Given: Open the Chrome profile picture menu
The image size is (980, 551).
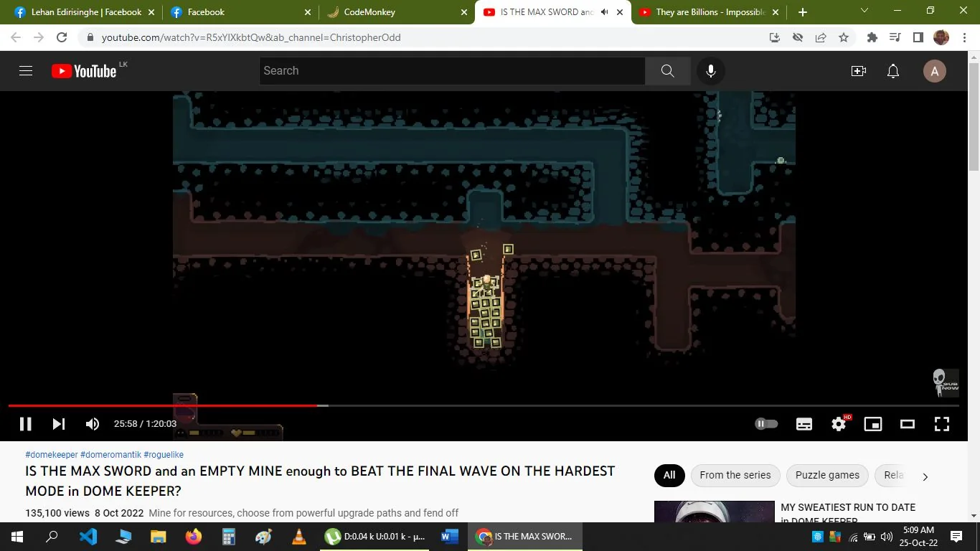Looking at the screenshot, I should [941, 37].
